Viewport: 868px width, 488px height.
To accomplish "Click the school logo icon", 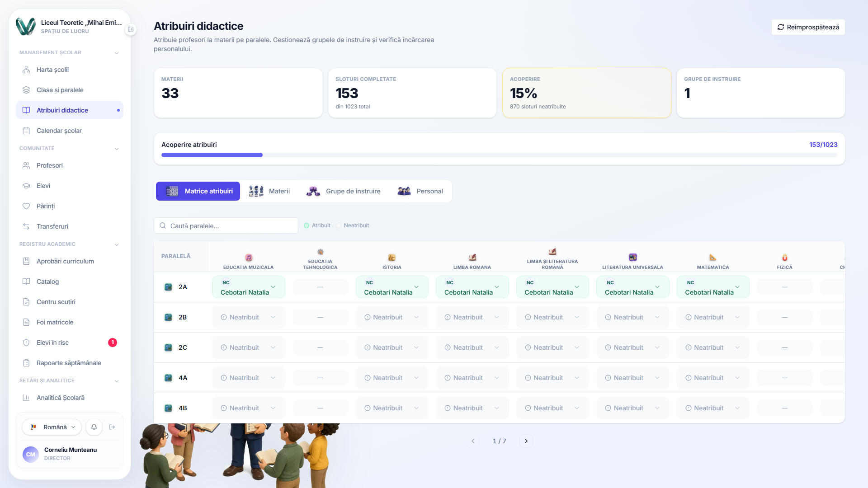I will 25,27.
